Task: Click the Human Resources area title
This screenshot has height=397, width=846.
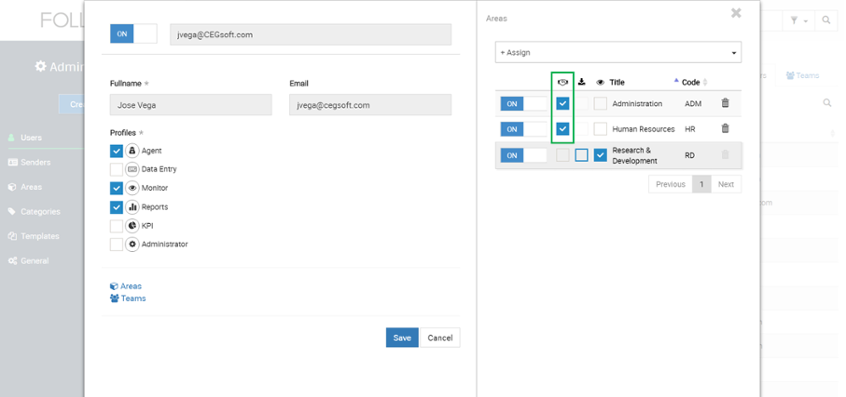Action: pos(643,129)
